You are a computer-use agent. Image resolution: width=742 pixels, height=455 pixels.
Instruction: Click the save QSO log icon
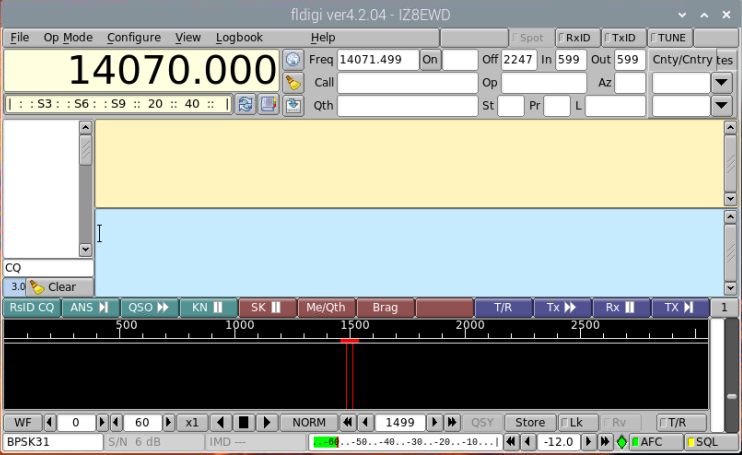(293, 105)
